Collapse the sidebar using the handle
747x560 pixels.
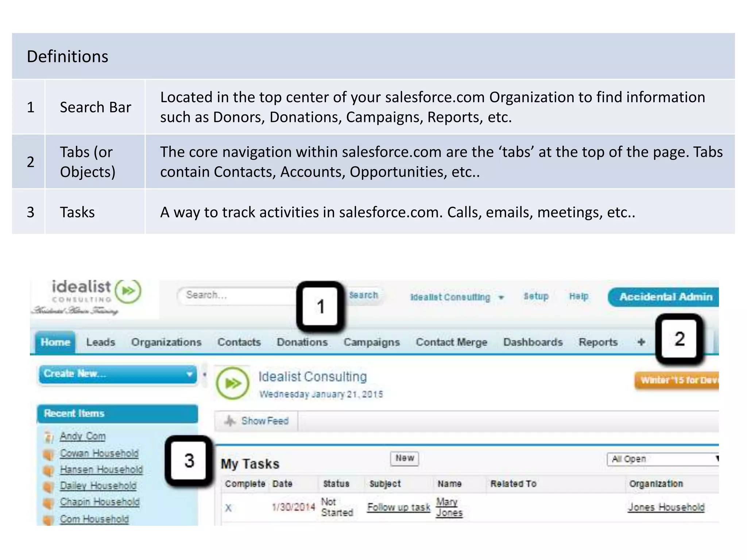pyautogui.click(x=205, y=374)
